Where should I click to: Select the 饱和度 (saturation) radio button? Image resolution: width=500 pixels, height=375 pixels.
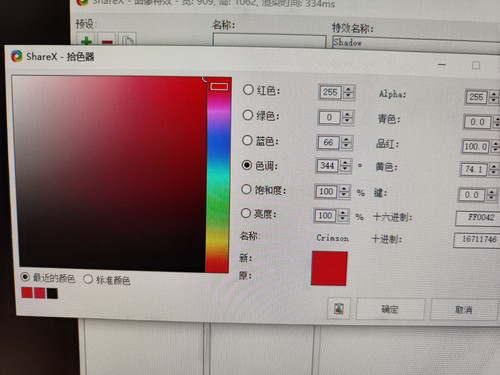[246, 190]
